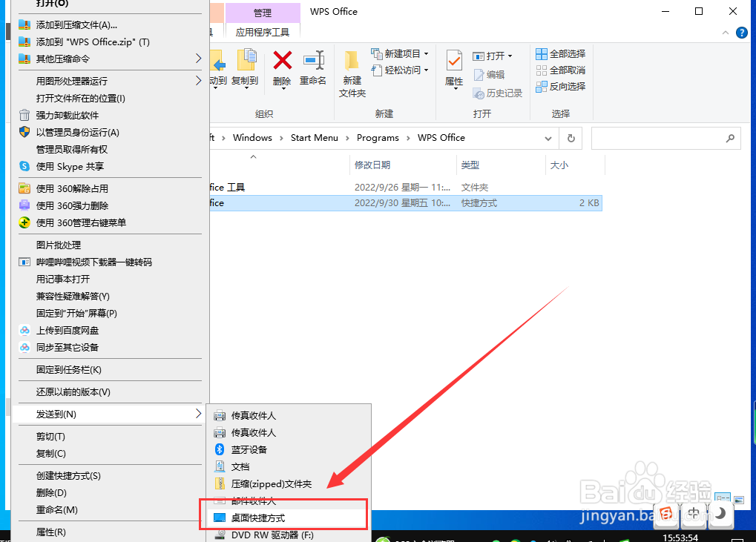756x542 pixels.
Task: Expand the address bar history dropdown
Action: 548,138
